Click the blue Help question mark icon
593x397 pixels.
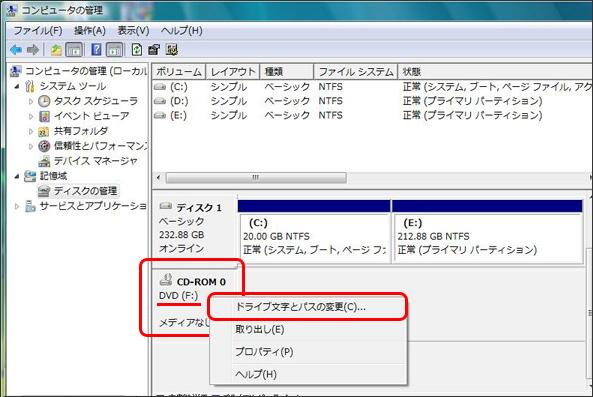coord(96,50)
